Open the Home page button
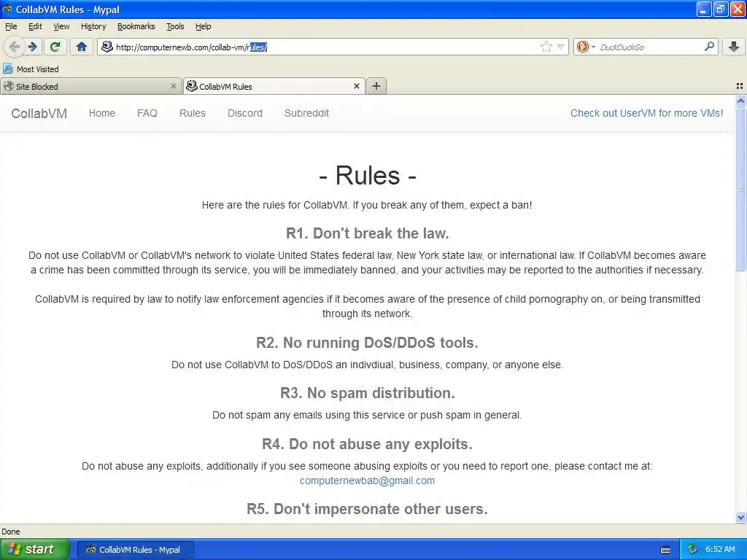 click(82, 47)
